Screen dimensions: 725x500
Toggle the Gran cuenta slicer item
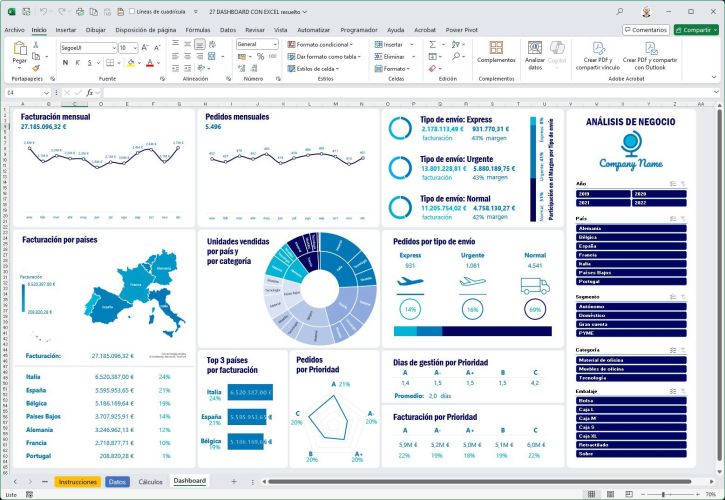pos(631,324)
